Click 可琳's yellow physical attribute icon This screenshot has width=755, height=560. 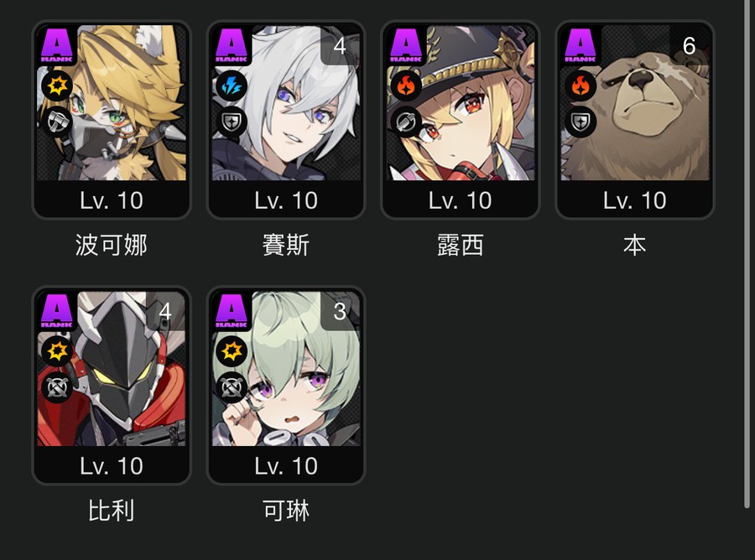pyautogui.click(x=232, y=351)
